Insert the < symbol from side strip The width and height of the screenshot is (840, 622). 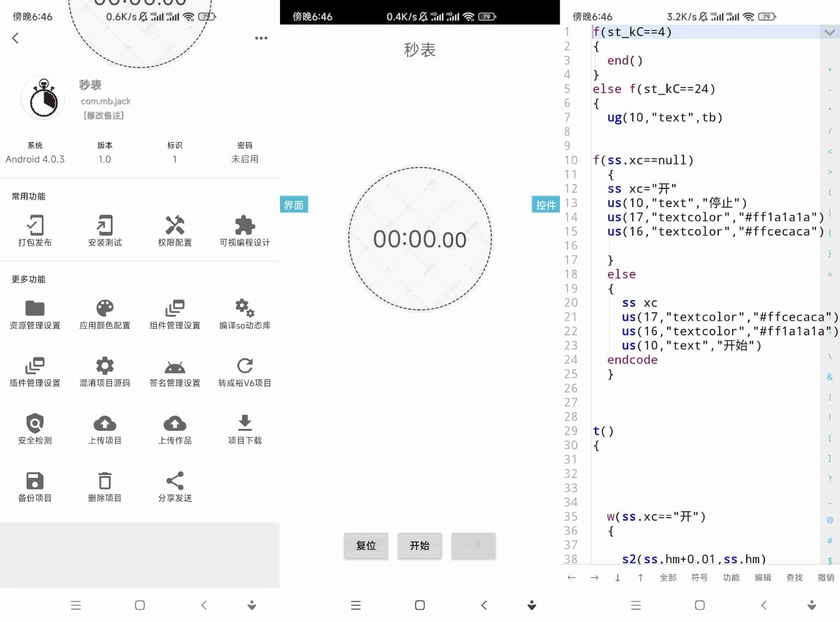click(830, 152)
